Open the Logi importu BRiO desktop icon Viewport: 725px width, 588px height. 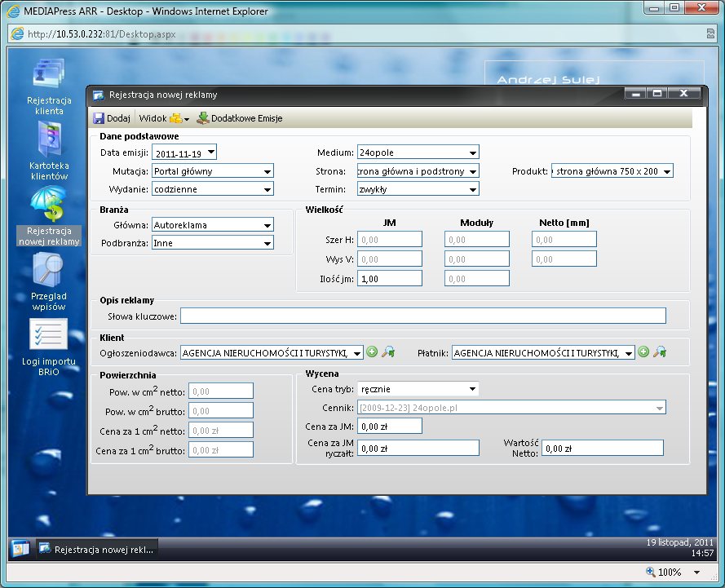(49, 347)
